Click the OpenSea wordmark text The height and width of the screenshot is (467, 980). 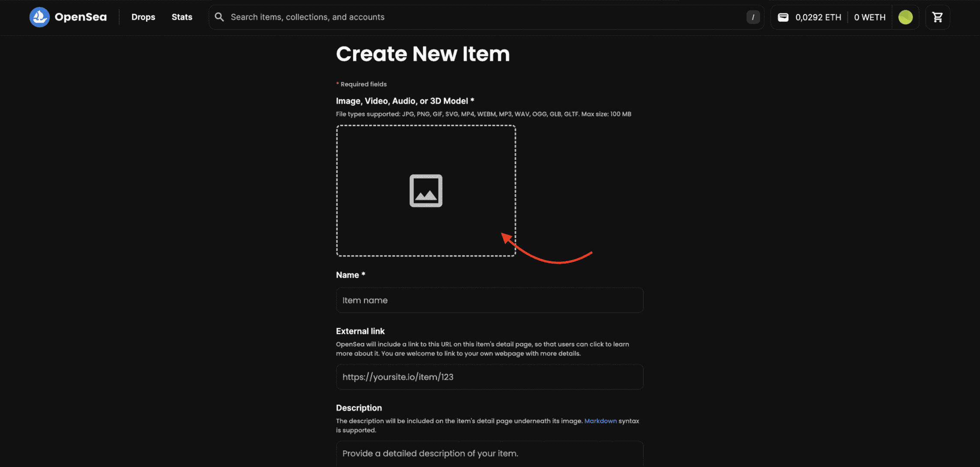tap(81, 17)
